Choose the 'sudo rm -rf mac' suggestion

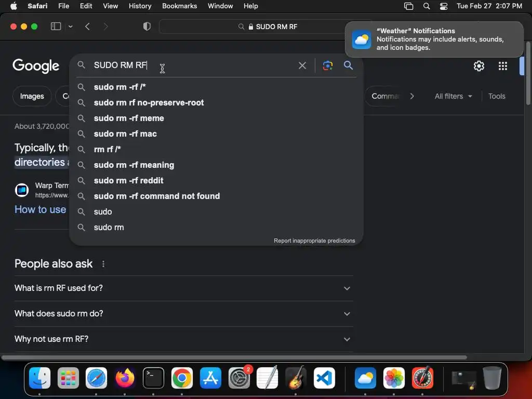coord(216,134)
